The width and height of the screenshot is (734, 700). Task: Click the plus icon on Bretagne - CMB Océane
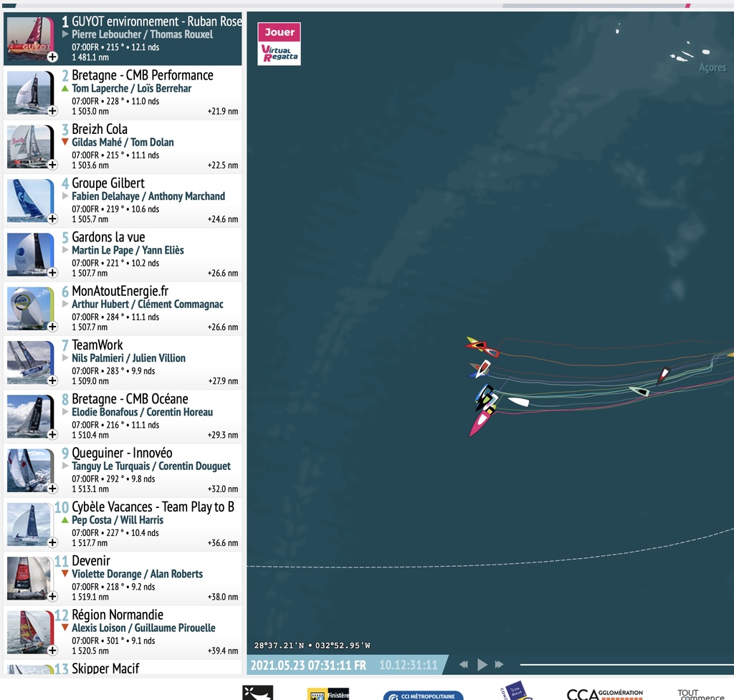click(52, 434)
